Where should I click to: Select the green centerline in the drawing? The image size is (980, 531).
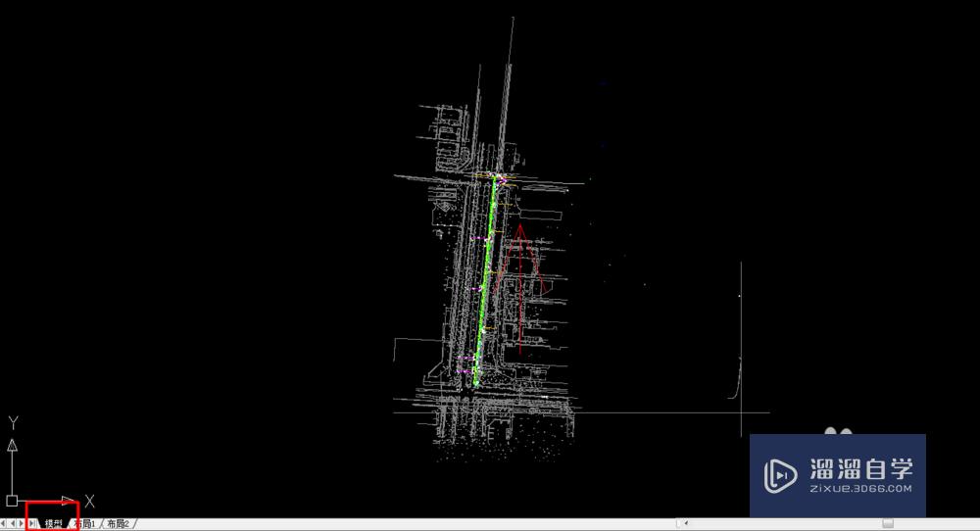click(485, 281)
